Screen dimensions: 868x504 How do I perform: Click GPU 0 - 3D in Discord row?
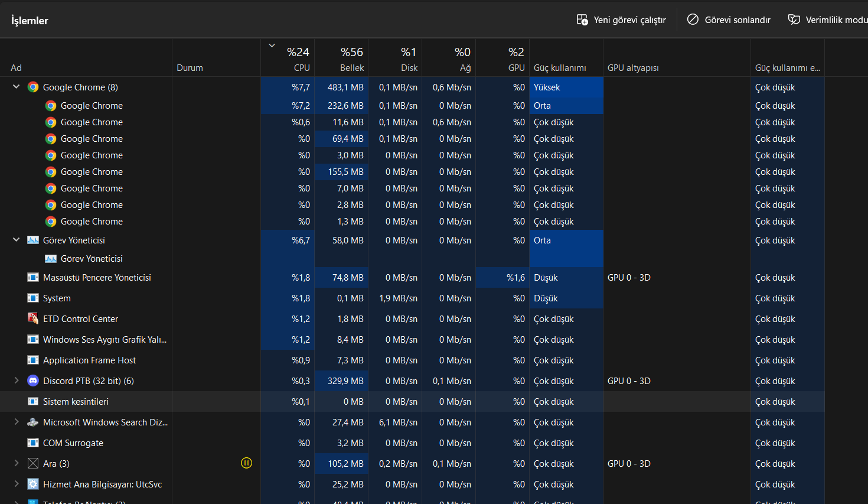coord(629,381)
